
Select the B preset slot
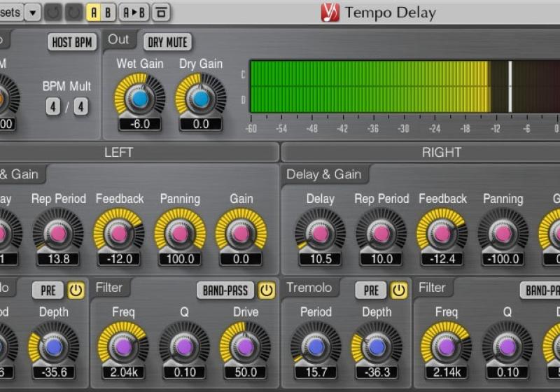click(108, 13)
